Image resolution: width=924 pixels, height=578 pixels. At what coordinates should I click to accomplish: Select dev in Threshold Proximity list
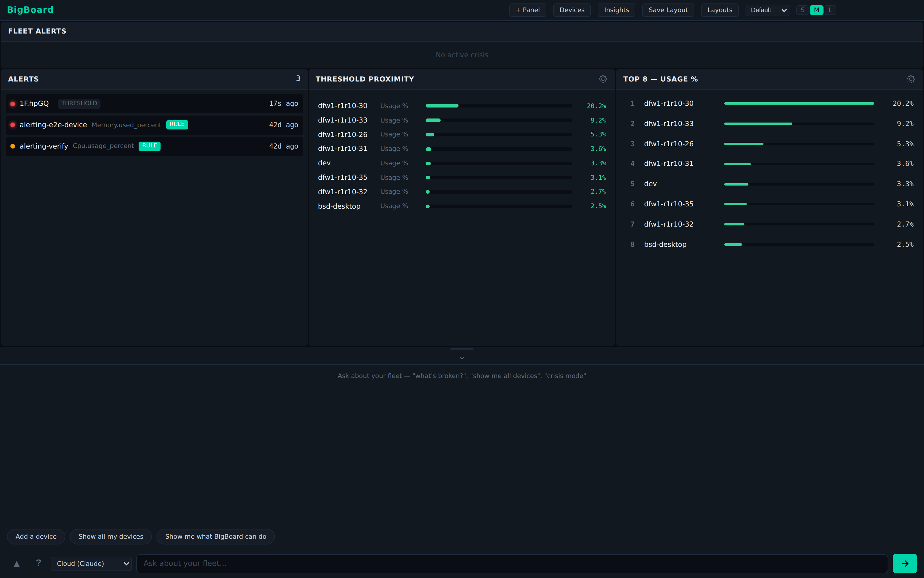tap(324, 163)
